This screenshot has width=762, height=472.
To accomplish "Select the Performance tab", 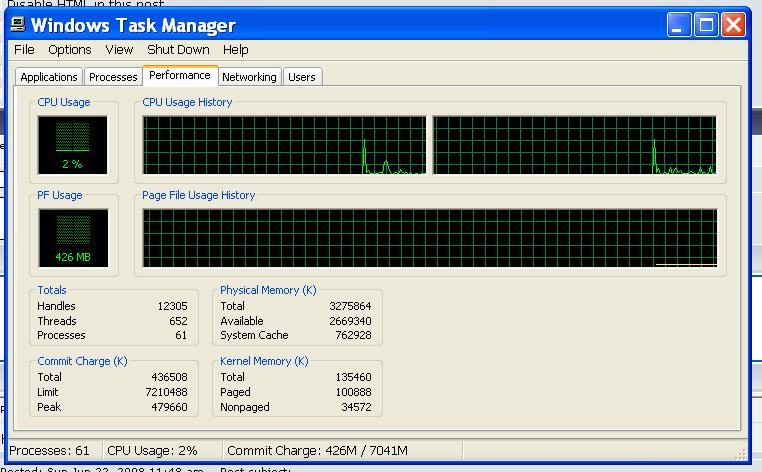I will click(180, 76).
